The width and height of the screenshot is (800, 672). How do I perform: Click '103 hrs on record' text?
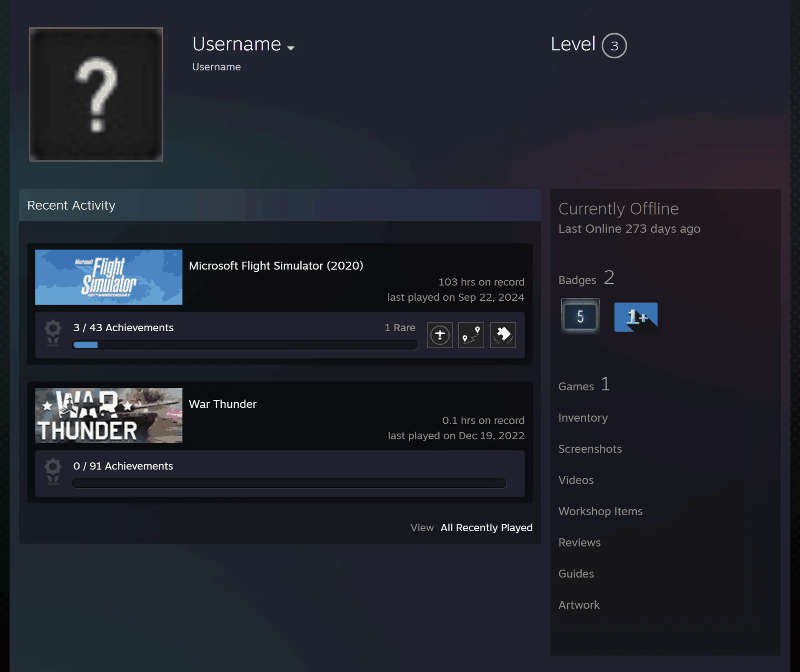click(x=481, y=282)
